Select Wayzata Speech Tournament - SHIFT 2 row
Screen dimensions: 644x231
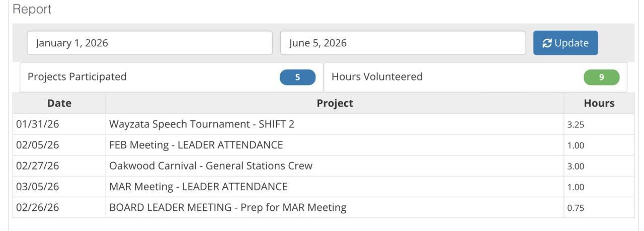pos(201,124)
